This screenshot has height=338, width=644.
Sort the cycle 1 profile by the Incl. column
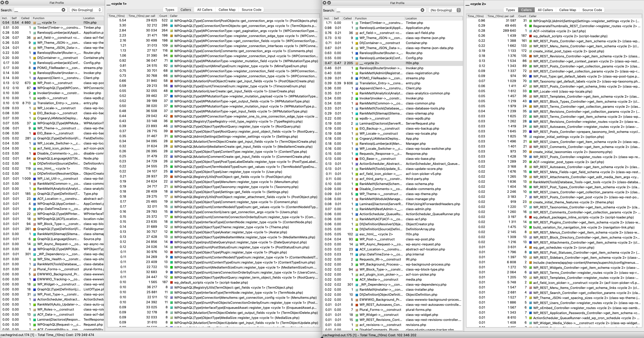(x=5, y=18)
